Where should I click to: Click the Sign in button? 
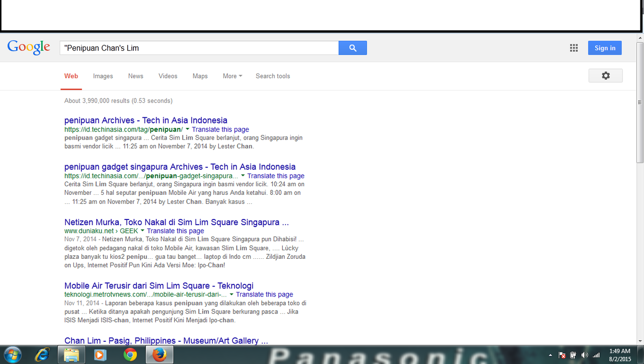605,48
